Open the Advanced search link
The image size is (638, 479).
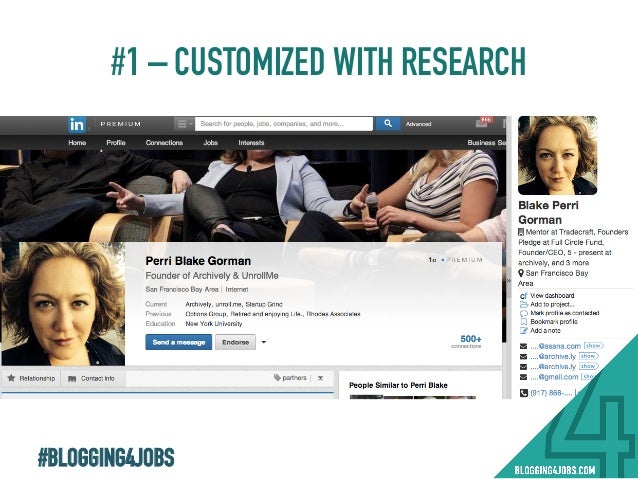(x=418, y=124)
